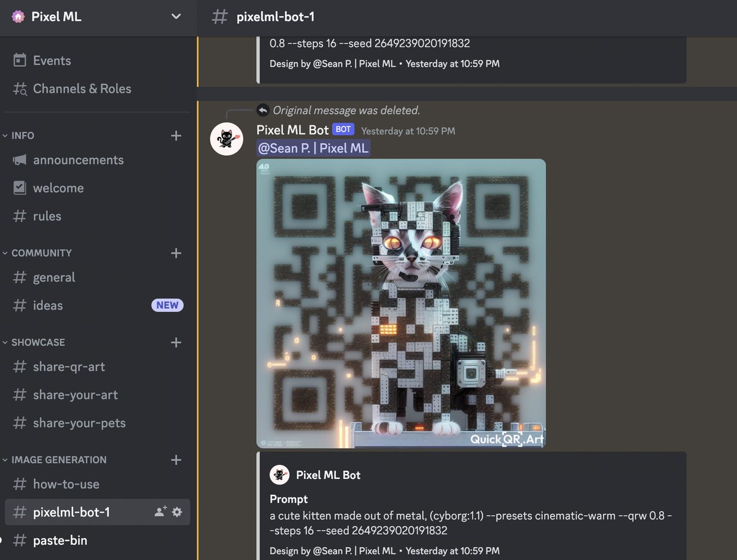This screenshot has width=737, height=560.
Task: Click the reply arrow icon
Action: 263,110
